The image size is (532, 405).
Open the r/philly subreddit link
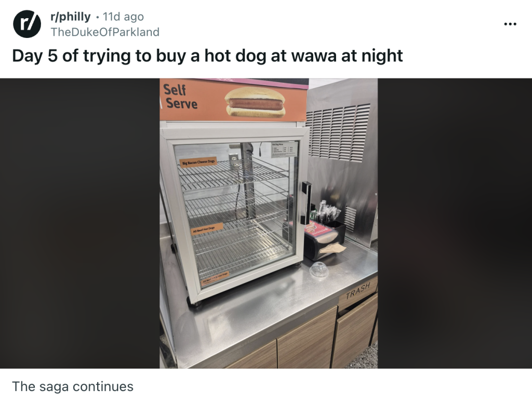[x=70, y=16]
